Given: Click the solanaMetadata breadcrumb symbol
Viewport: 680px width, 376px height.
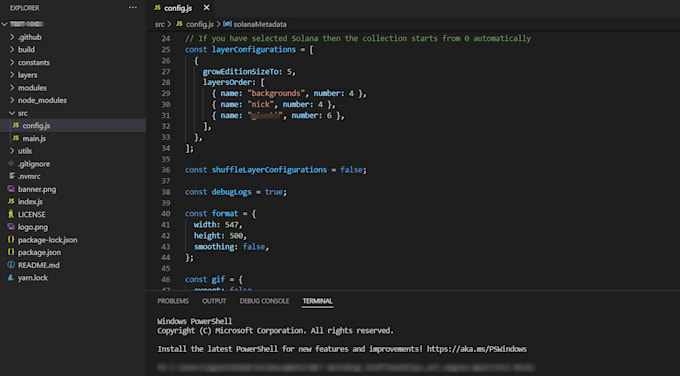Looking at the screenshot, I should click(x=260, y=24).
